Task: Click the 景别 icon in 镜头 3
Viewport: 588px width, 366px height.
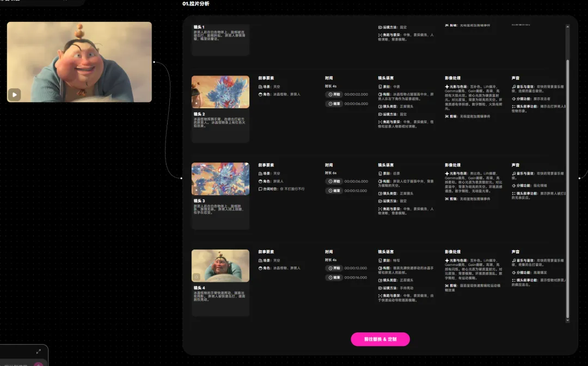Action: point(380,174)
